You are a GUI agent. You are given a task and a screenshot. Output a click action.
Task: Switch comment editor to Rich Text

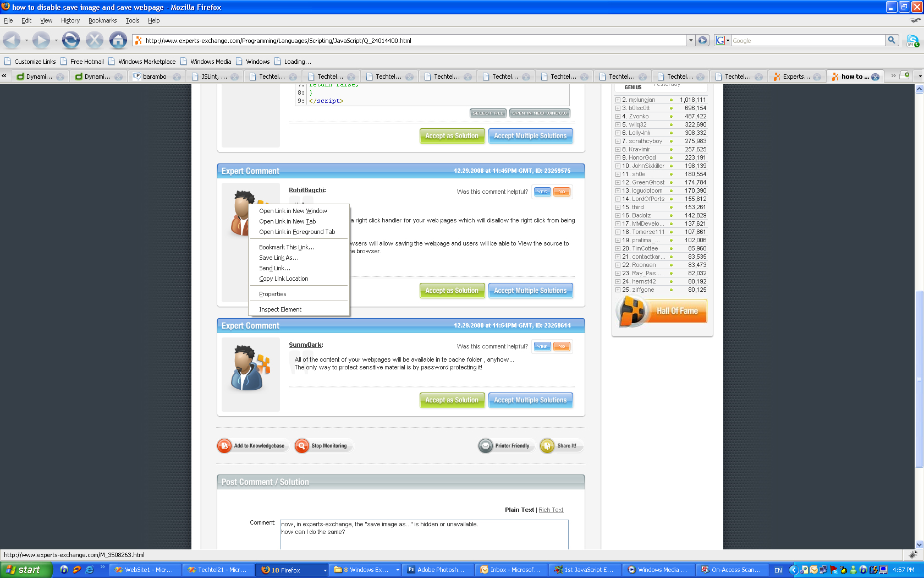(551, 509)
